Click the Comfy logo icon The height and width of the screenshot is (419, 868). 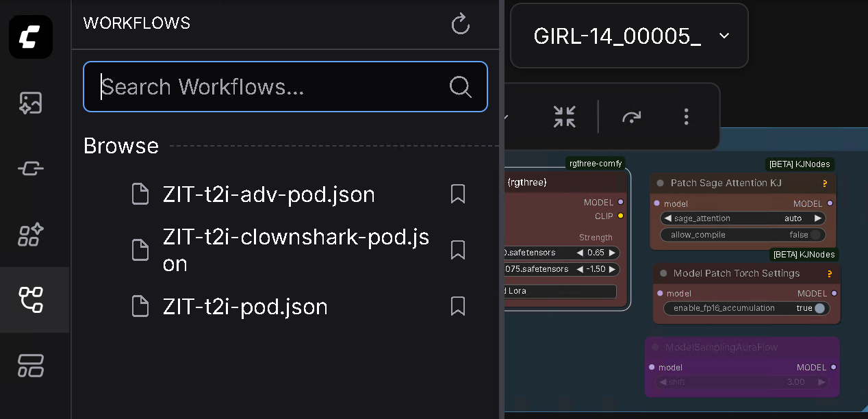(31, 37)
